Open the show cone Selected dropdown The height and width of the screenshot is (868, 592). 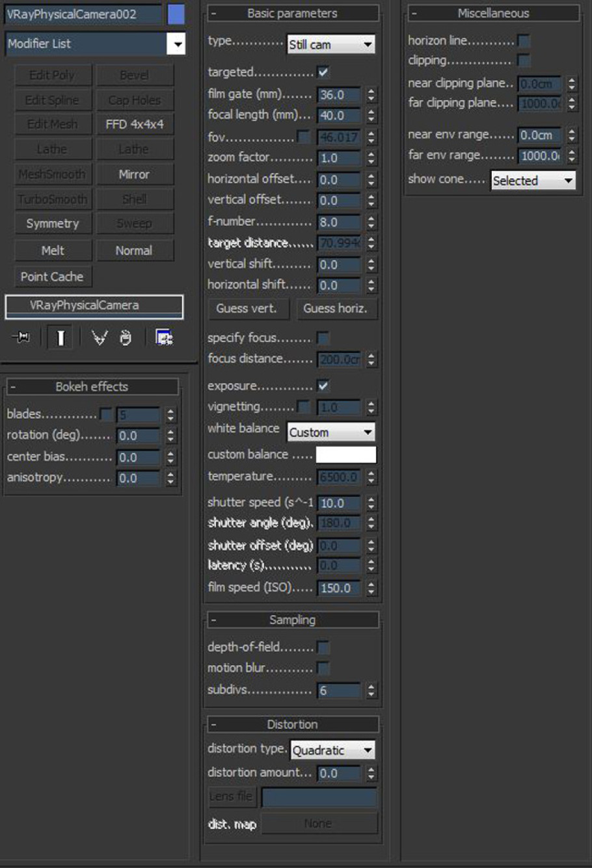tap(533, 181)
